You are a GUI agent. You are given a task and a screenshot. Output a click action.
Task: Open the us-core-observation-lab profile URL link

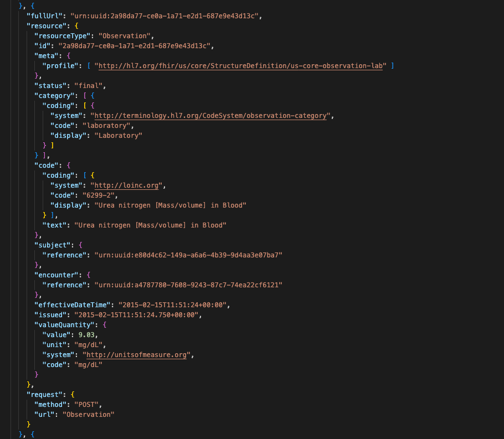click(240, 66)
